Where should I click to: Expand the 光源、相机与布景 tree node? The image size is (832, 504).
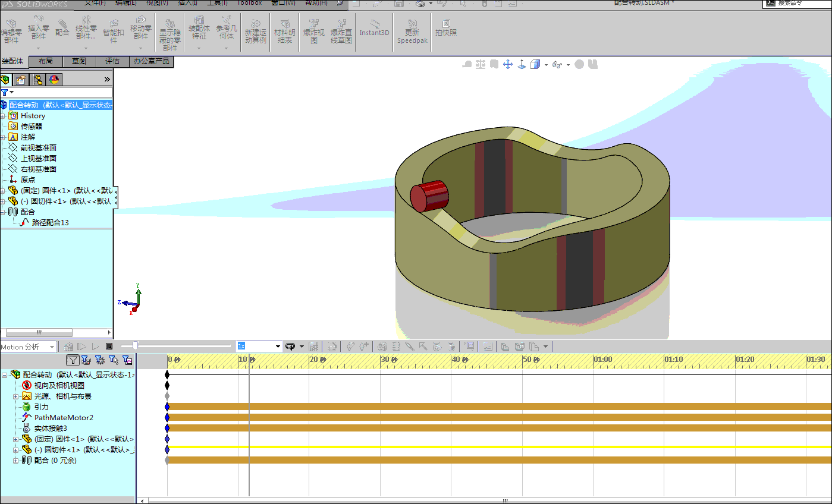pos(16,396)
